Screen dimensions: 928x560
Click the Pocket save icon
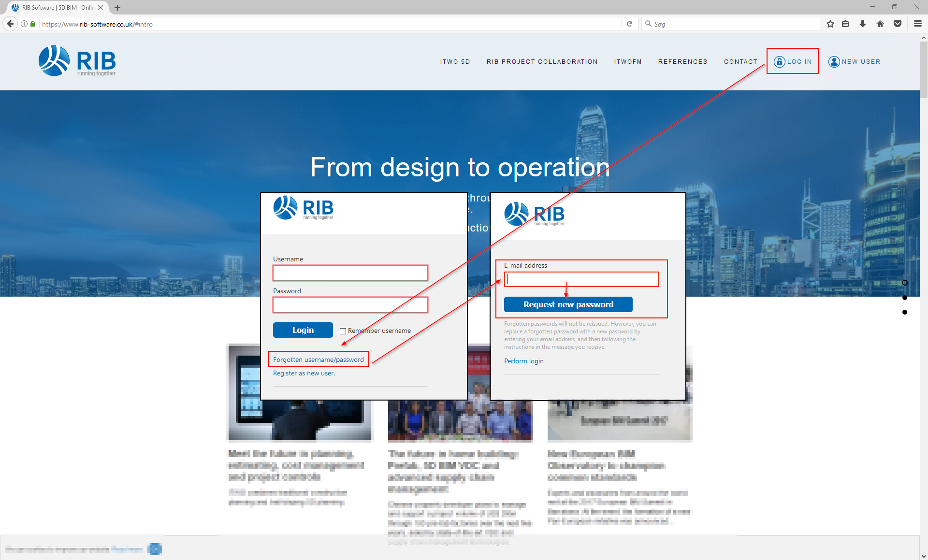pos(898,24)
